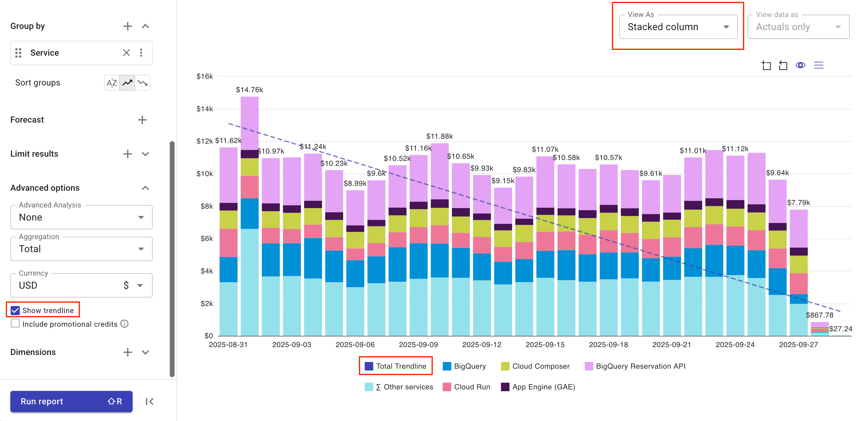This screenshot has height=421, width=868.
Task: Enable Include promotional credits checkbox
Action: [15, 324]
